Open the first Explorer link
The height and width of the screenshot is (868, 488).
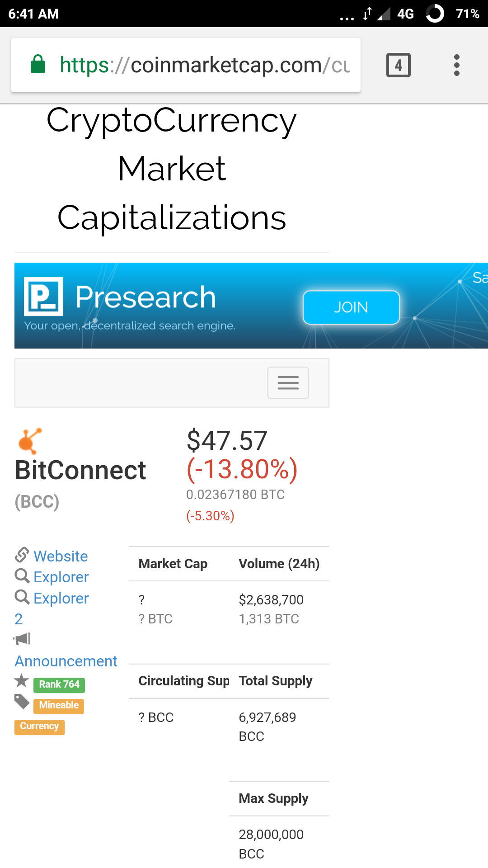(61, 577)
